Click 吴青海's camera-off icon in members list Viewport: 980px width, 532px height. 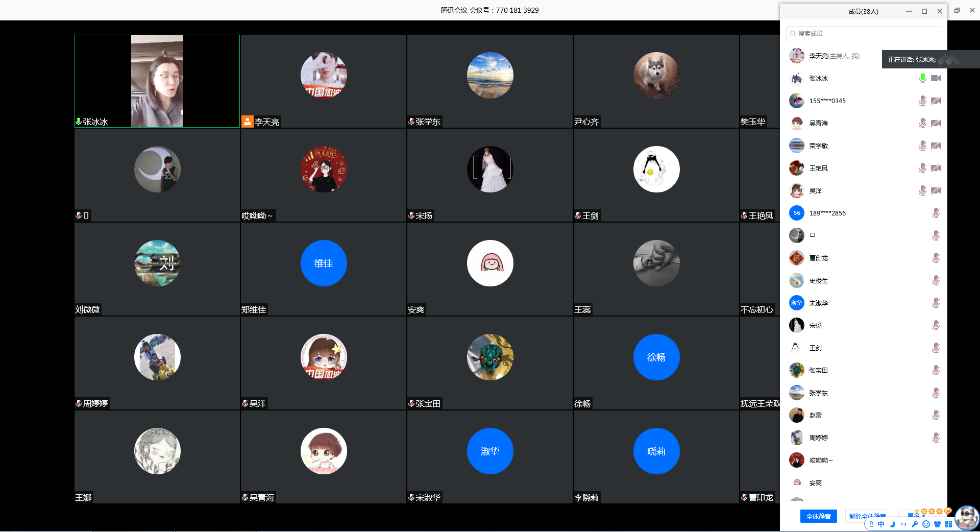(x=936, y=123)
